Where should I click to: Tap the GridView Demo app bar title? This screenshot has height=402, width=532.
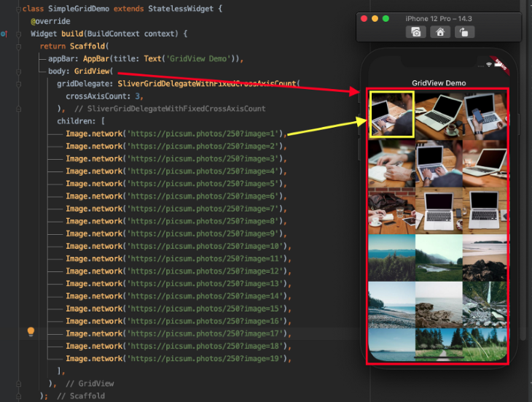[x=438, y=83]
